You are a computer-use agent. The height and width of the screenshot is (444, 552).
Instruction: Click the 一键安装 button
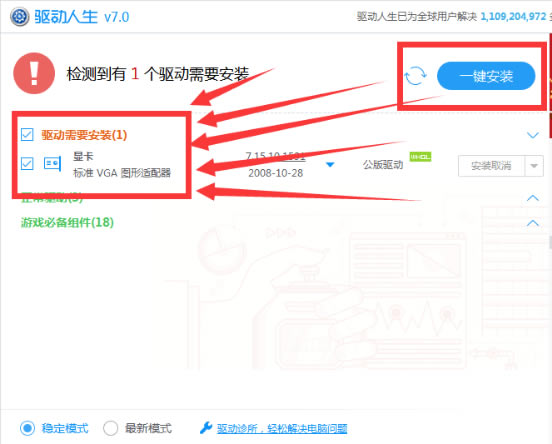coord(486,76)
